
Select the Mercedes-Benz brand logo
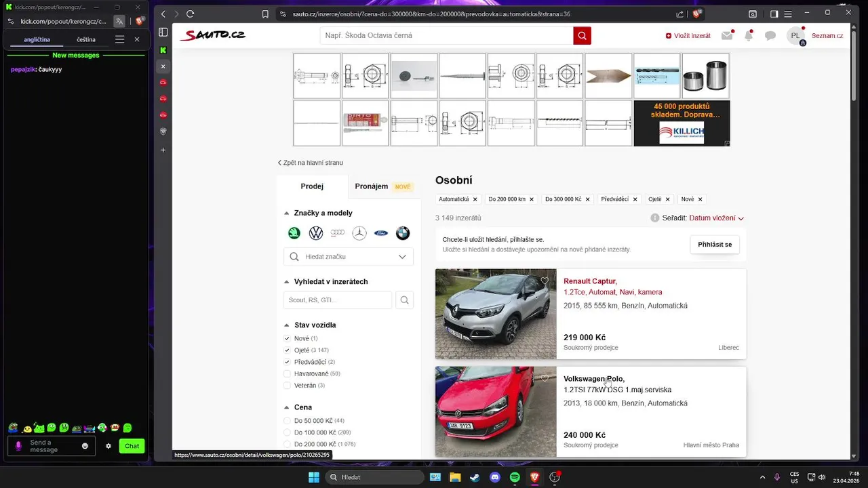tap(359, 233)
